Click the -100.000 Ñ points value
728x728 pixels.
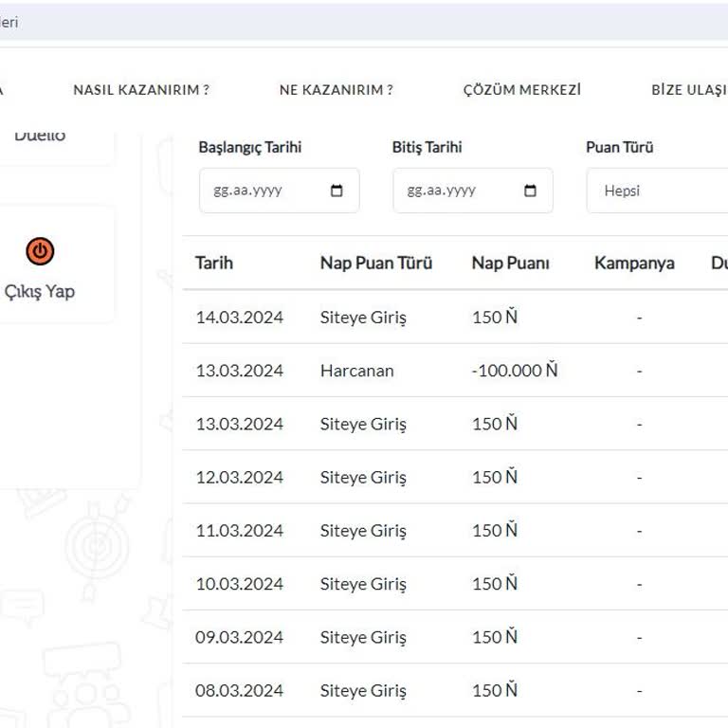click(x=514, y=371)
